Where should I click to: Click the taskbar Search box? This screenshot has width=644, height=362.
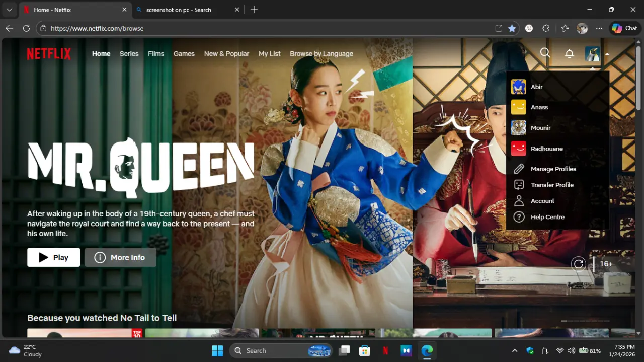pos(281,351)
